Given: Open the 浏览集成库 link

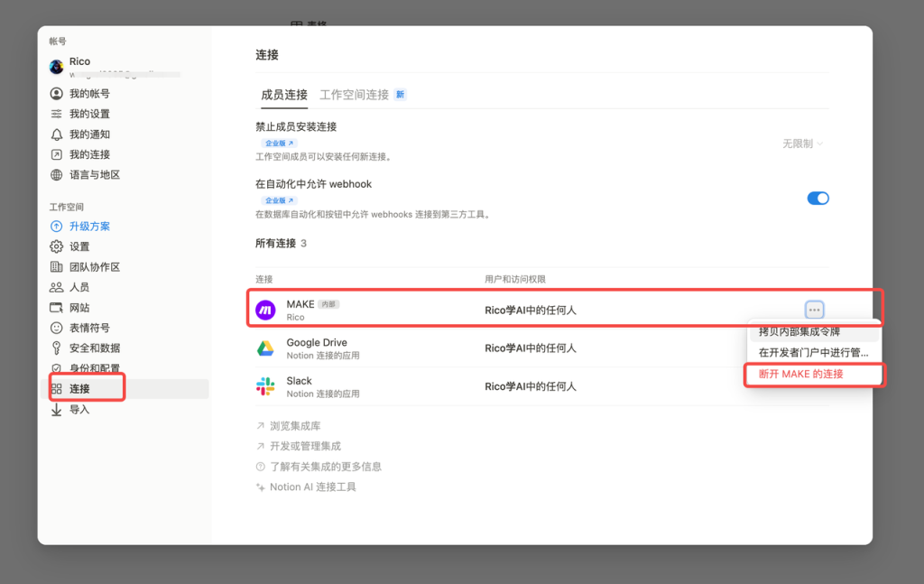Looking at the screenshot, I should [x=295, y=425].
